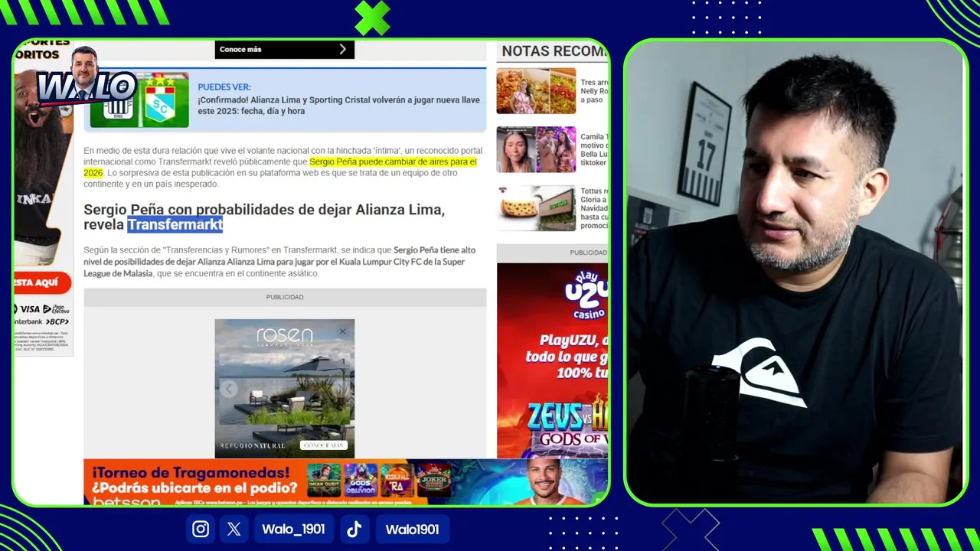Click the 'NOTAS RECOMENDADAS' sidebar heading
The height and width of the screenshot is (551, 980).
[553, 51]
